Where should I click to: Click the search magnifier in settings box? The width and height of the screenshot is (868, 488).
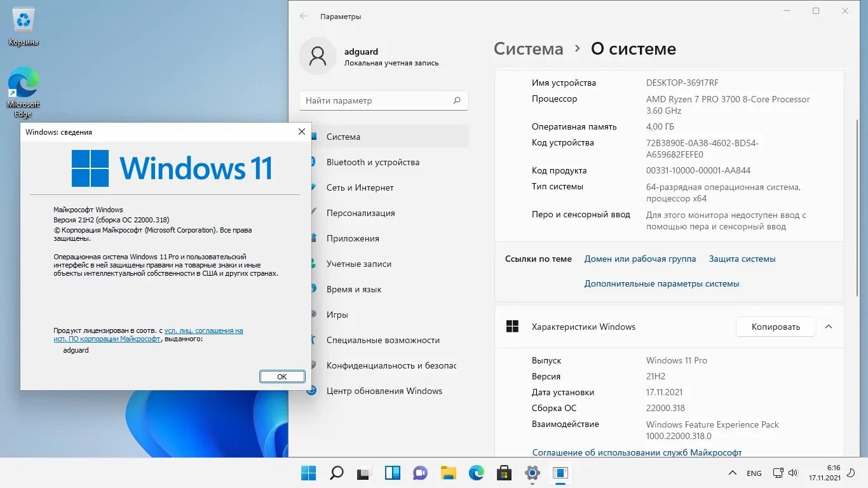click(x=456, y=100)
